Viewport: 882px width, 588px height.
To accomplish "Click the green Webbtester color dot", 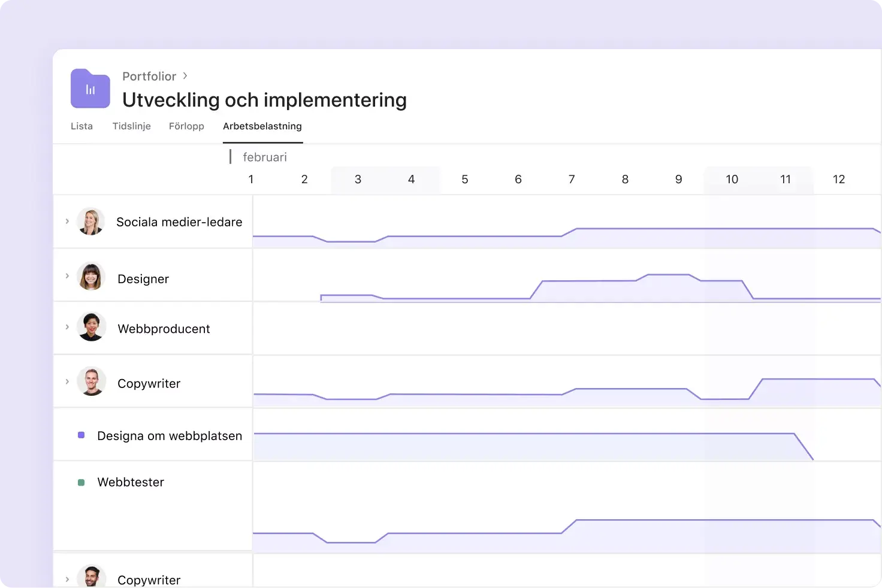I will [x=81, y=483].
